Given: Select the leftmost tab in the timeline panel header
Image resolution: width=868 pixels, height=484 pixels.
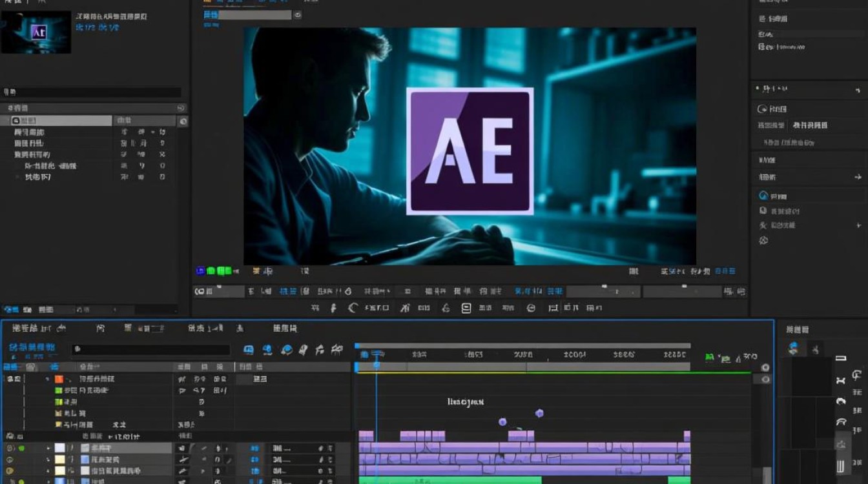Looking at the screenshot, I should [39, 328].
